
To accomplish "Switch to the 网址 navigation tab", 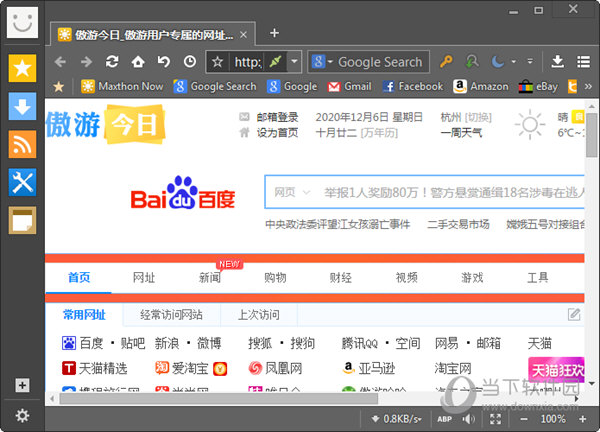I will click(144, 277).
